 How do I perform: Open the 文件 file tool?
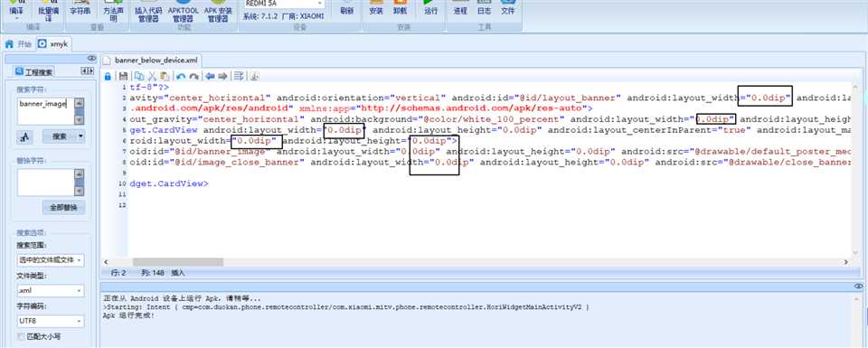[x=507, y=8]
